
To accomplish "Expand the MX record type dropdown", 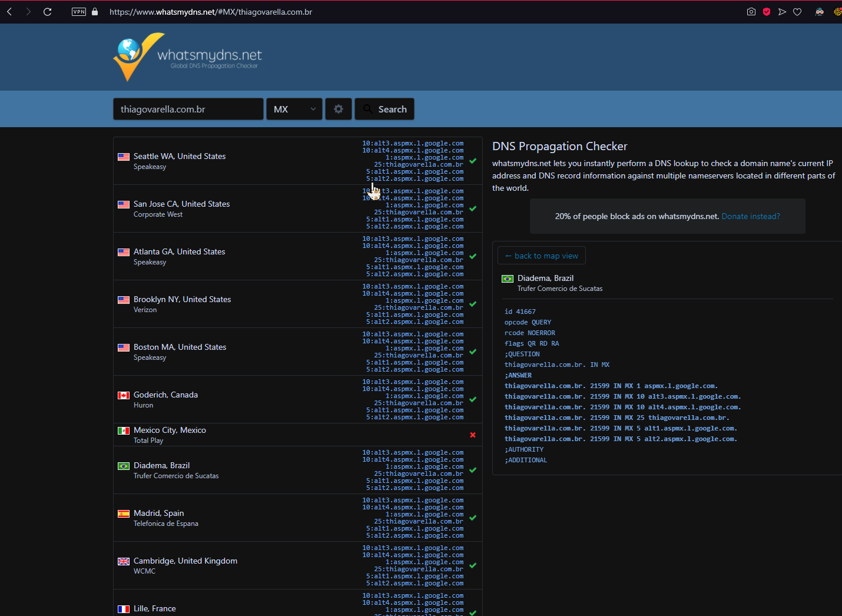I will pos(294,109).
